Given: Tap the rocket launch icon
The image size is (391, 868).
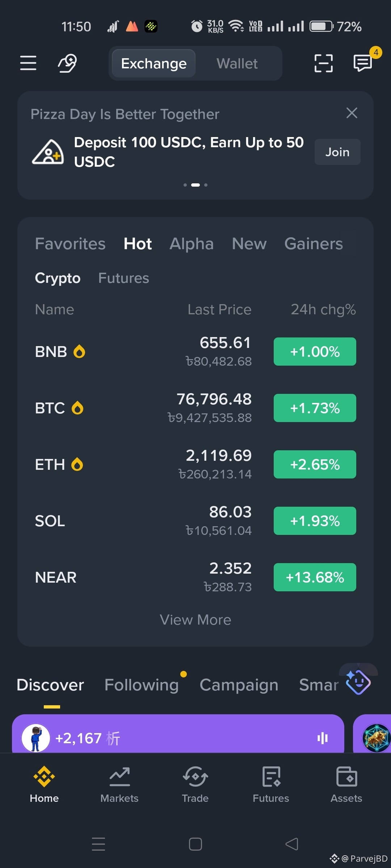Looking at the screenshot, I should click(68, 63).
